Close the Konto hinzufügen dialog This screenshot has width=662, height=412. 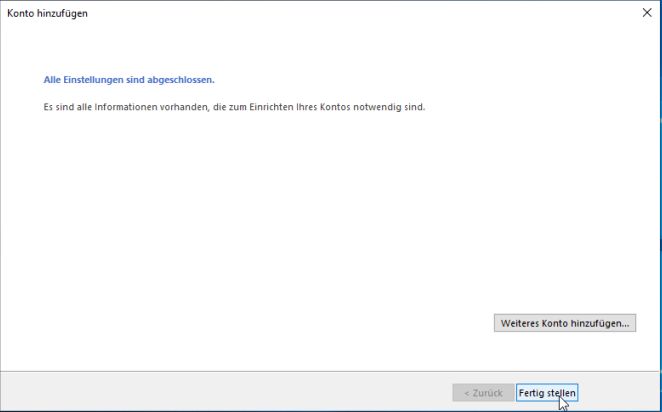pyautogui.click(x=645, y=14)
